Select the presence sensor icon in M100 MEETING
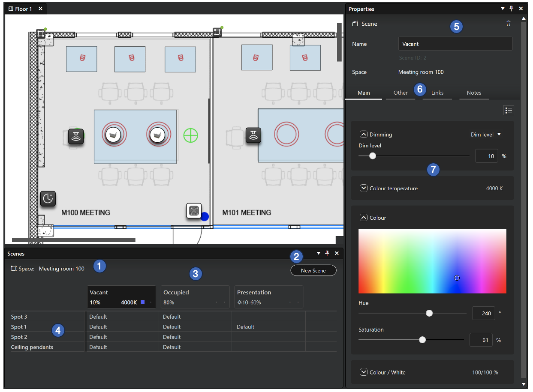The image size is (533, 392). tap(76, 137)
